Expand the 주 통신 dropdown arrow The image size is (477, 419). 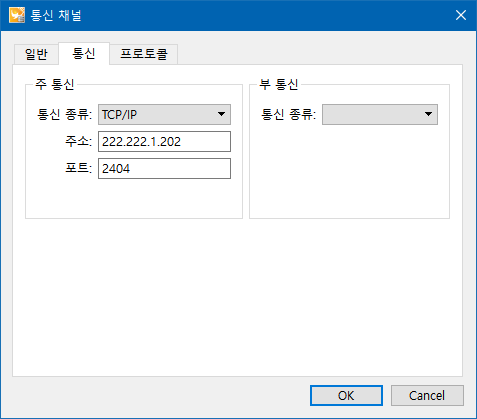[221, 114]
